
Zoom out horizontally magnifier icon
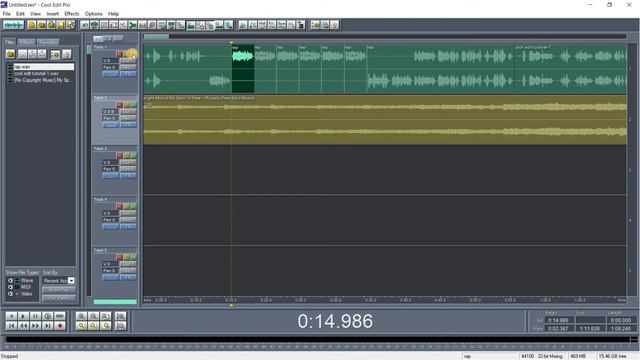click(93, 316)
